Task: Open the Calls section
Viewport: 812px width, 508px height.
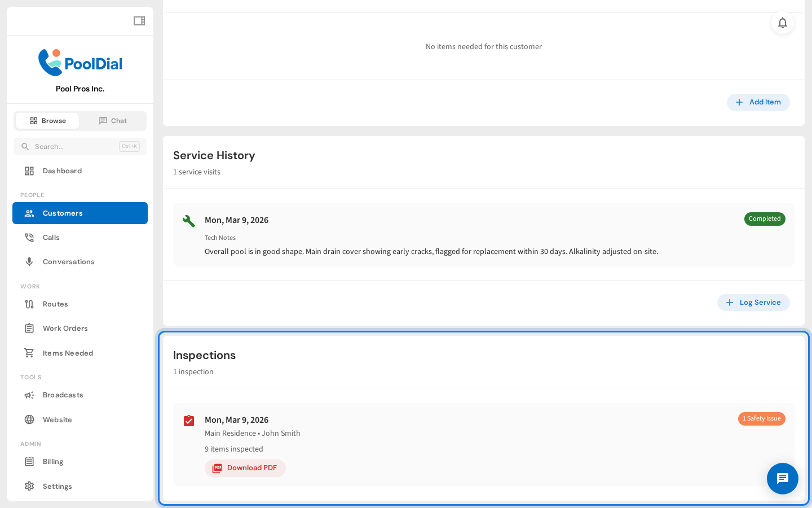Action: point(51,237)
